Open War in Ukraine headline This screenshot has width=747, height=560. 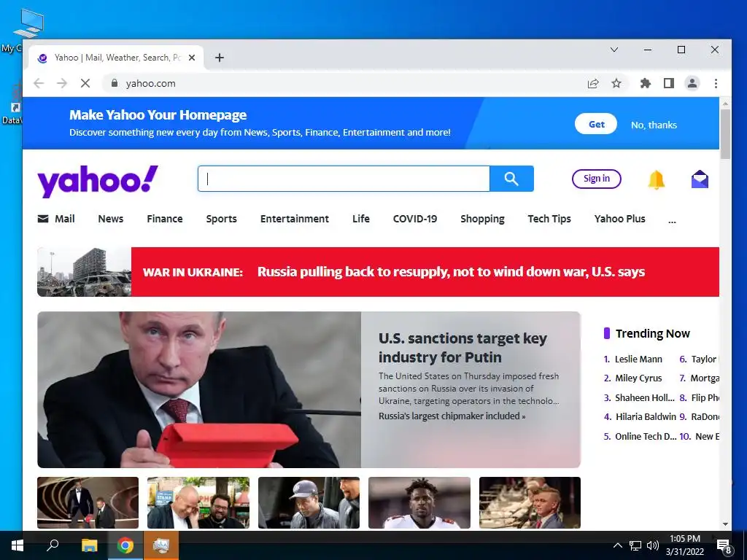[451, 271]
